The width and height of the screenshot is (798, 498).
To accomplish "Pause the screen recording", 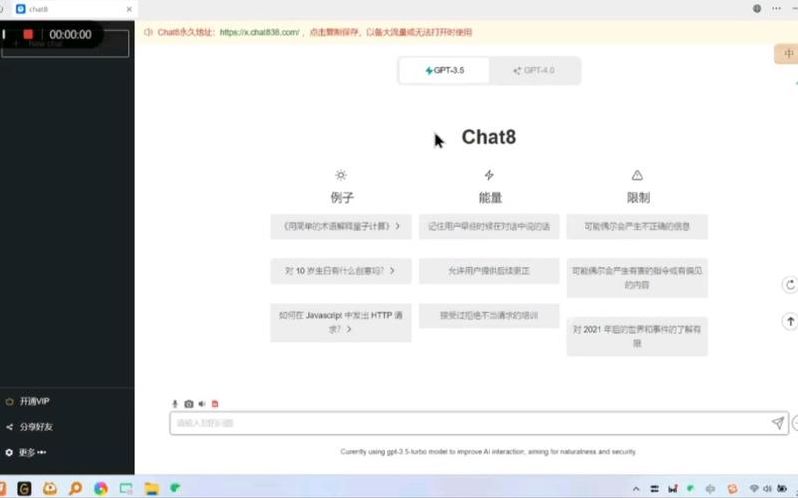I will click(x=4, y=34).
